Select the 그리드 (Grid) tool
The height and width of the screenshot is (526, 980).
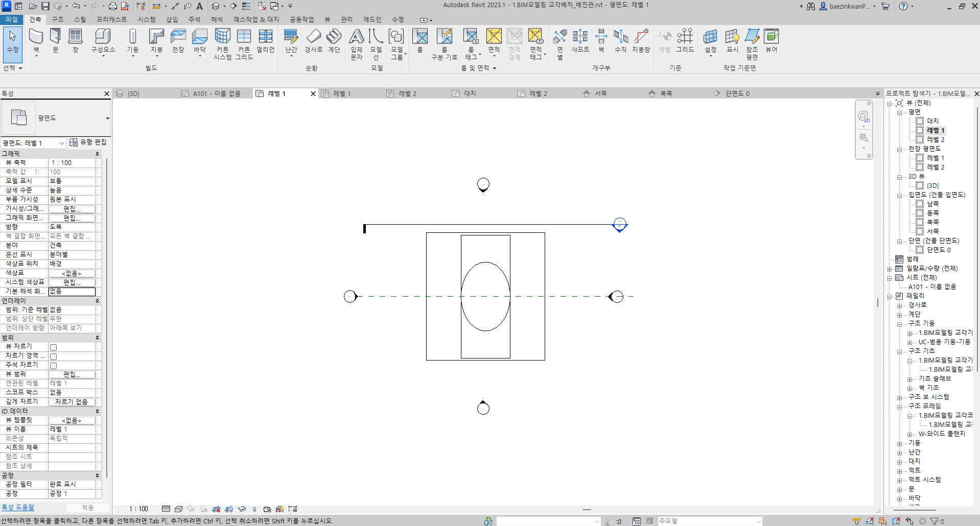tap(685, 40)
